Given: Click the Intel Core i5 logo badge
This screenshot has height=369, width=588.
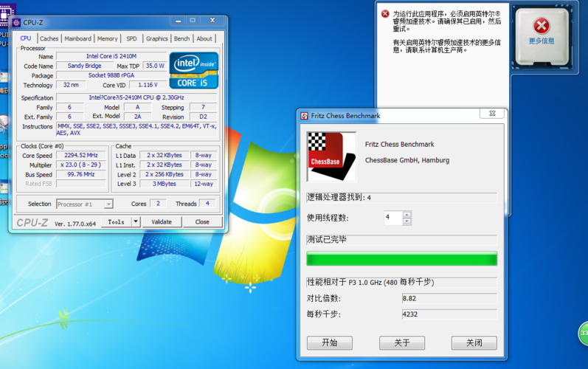Looking at the screenshot, I should coord(194,71).
